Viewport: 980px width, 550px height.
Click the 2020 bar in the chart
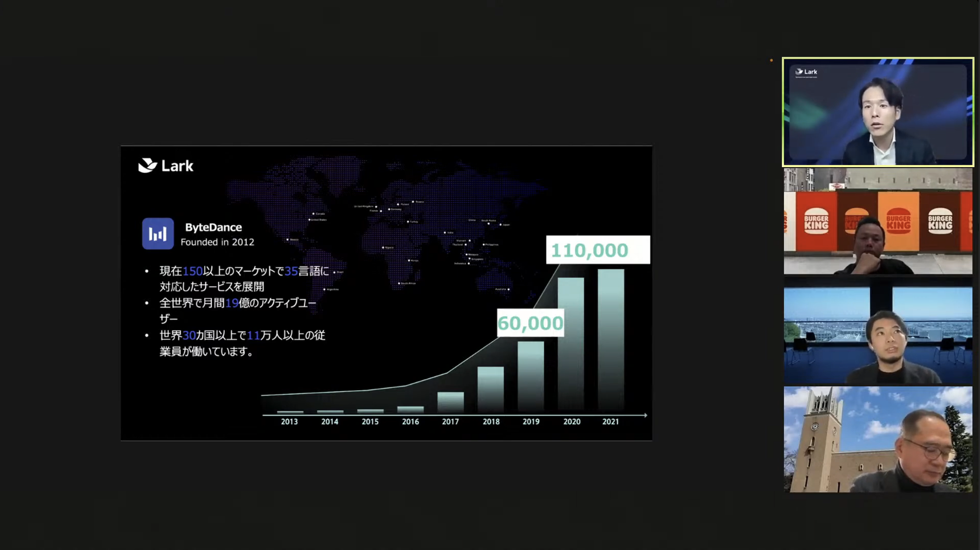coord(571,344)
